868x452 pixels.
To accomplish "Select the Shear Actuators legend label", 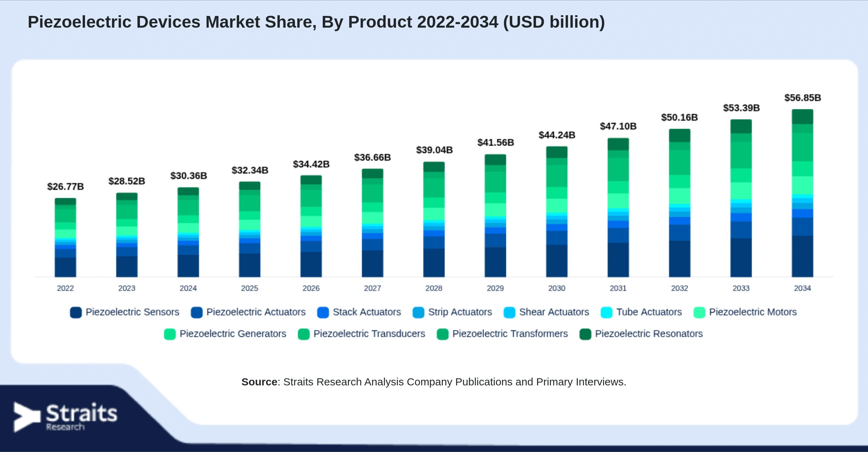I will [x=554, y=312].
